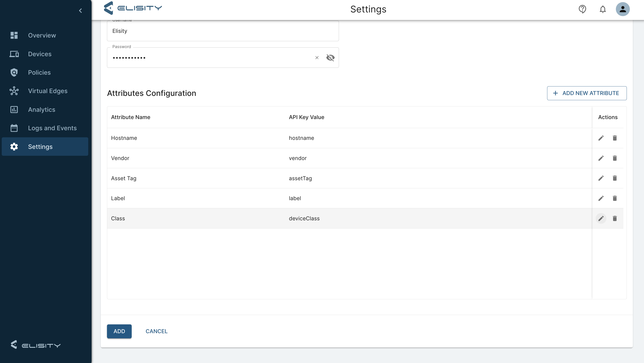This screenshot has height=363, width=644.
Task: Click the lowercase label API key value
Action: (x=295, y=198)
